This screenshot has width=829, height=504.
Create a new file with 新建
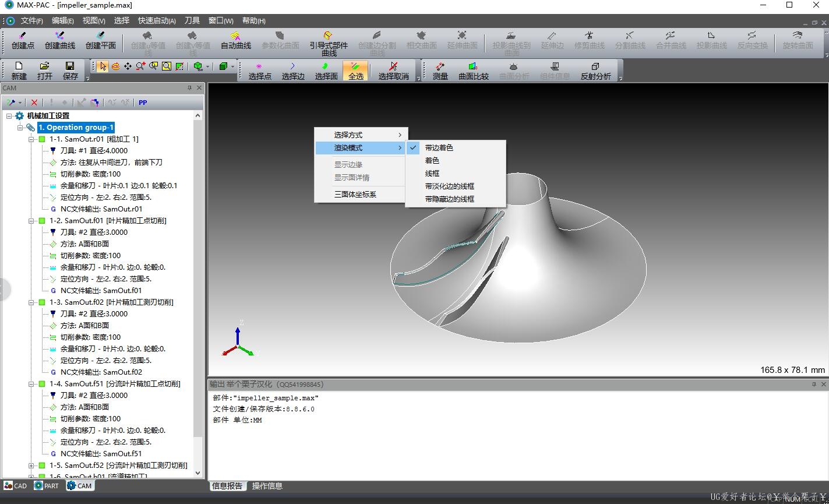[19, 71]
